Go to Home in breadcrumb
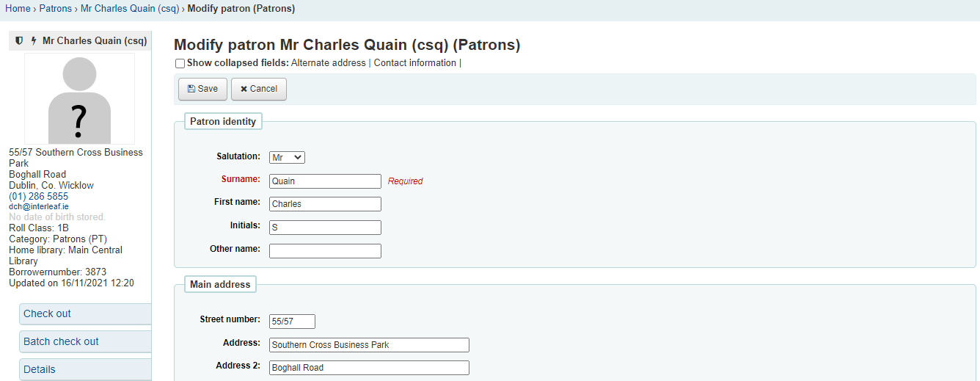The height and width of the screenshot is (381, 980). point(18,9)
